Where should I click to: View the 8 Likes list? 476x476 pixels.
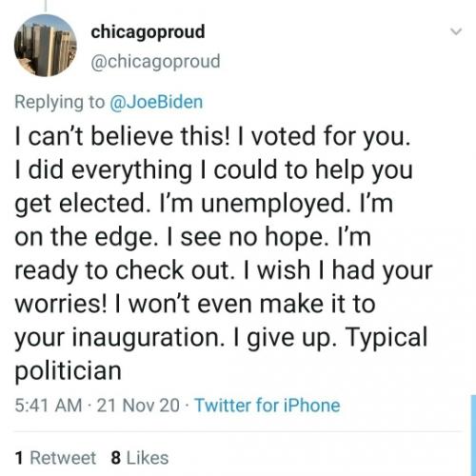pyautogui.click(x=140, y=458)
